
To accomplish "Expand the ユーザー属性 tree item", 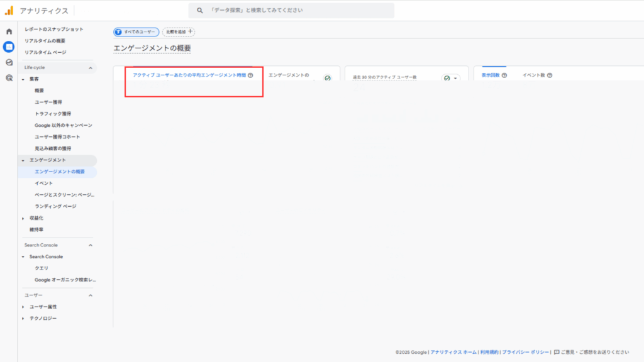I will [x=23, y=307].
